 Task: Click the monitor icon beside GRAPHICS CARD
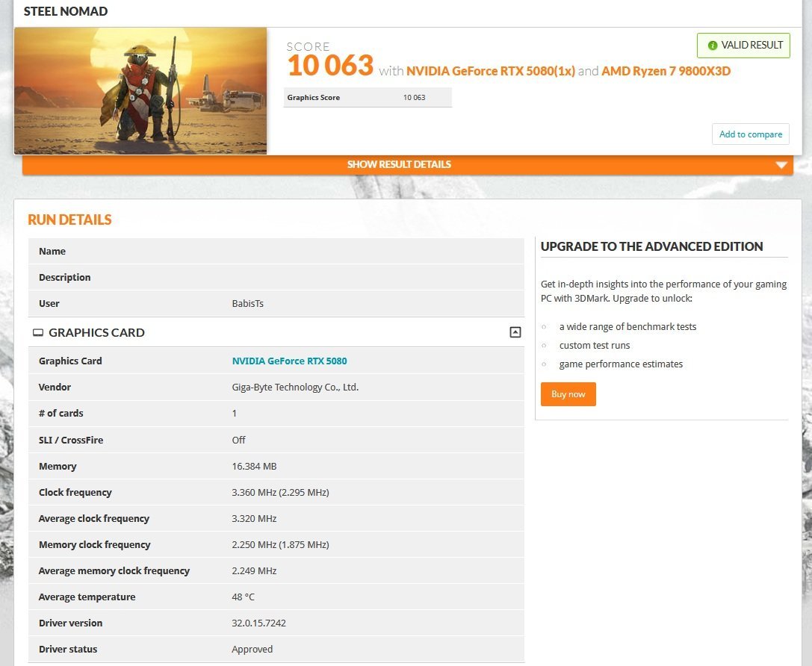coord(38,332)
